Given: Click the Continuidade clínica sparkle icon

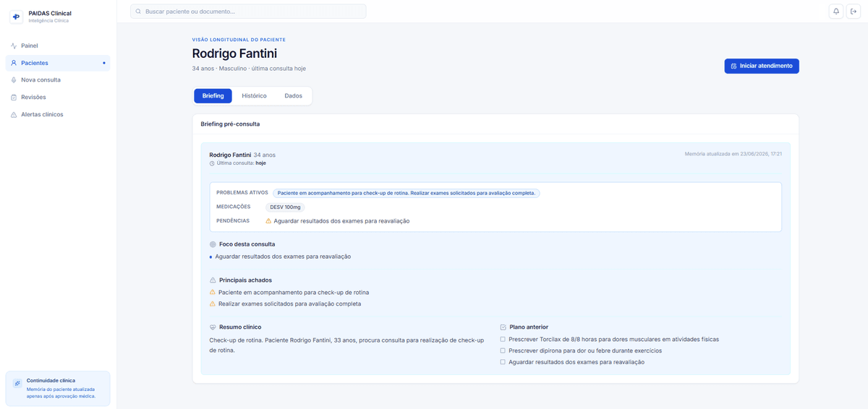Looking at the screenshot, I should click(17, 384).
